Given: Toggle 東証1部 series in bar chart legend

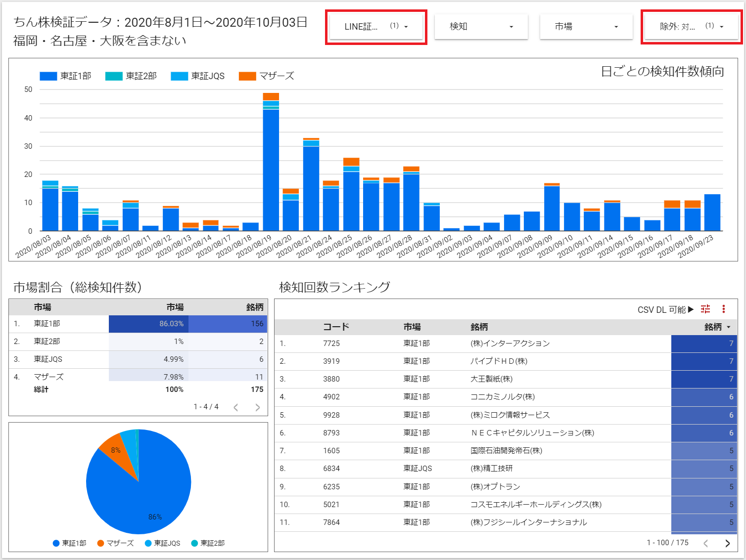Looking at the screenshot, I should click(x=66, y=76).
